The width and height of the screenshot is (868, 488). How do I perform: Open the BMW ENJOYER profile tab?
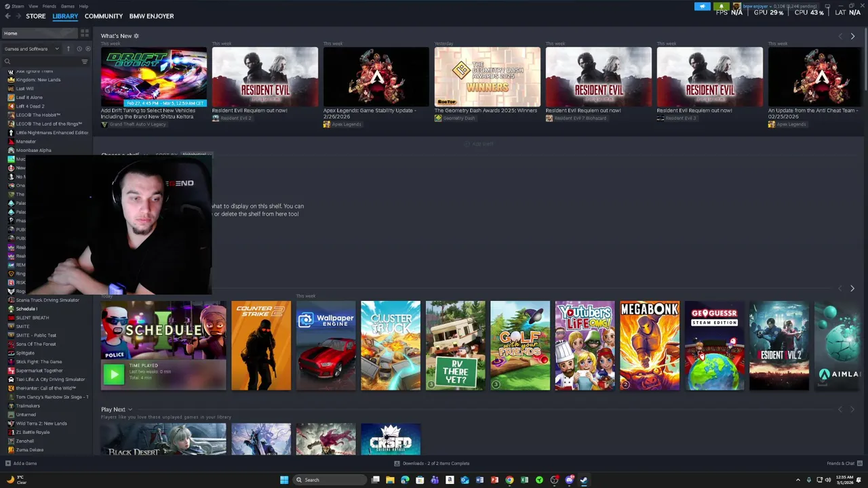[151, 16]
